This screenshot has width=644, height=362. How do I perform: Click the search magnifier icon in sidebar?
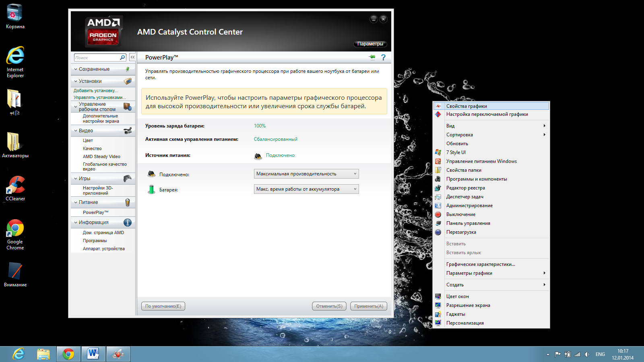(122, 58)
